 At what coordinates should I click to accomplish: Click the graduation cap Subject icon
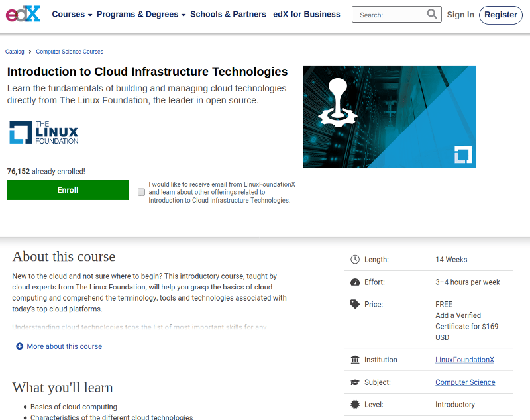click(355, 382)
